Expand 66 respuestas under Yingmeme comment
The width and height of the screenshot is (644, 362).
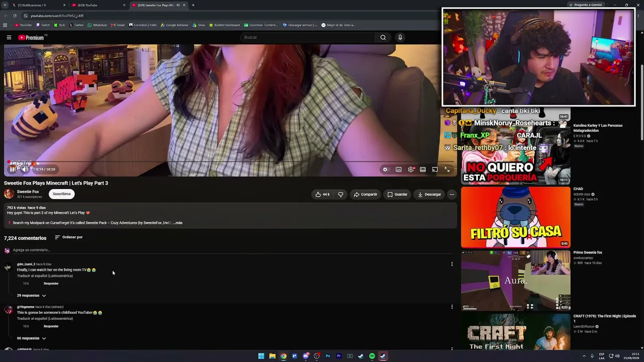point(31,338)
